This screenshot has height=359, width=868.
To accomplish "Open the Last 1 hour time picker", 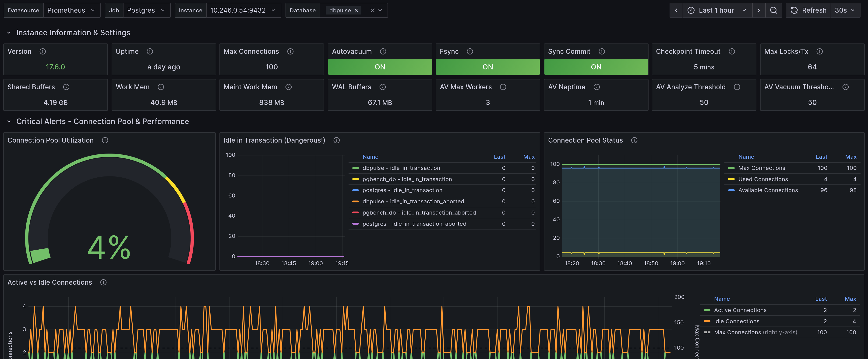I will (x=717, y=11).
